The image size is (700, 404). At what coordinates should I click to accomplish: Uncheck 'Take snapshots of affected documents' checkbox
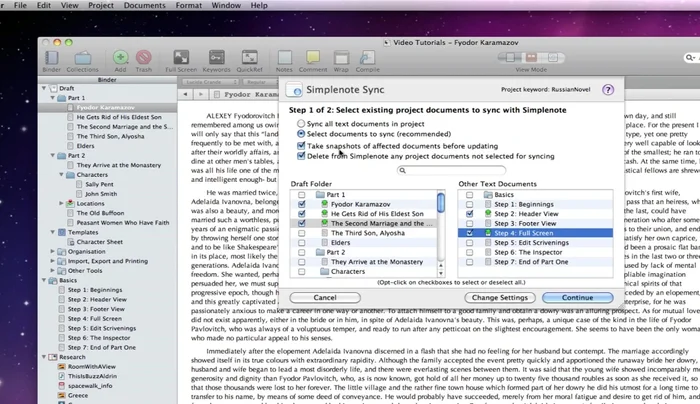tap(301, 145)
